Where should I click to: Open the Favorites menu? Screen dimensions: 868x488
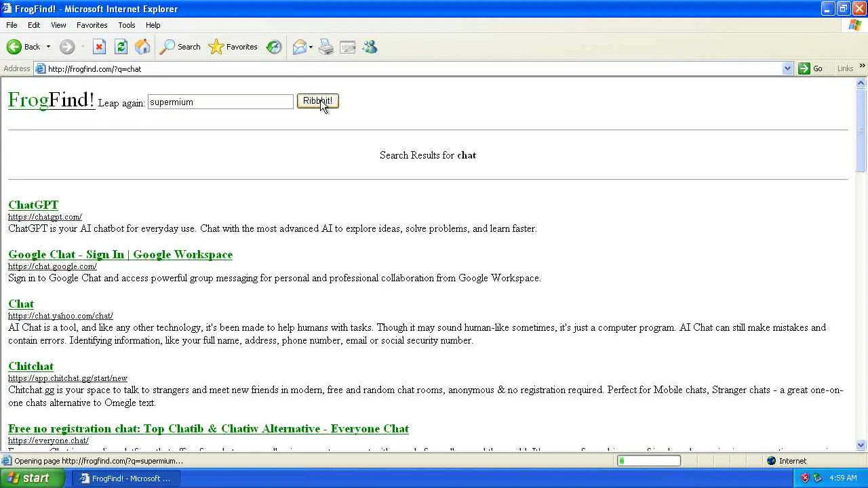(x=92, y=25)
